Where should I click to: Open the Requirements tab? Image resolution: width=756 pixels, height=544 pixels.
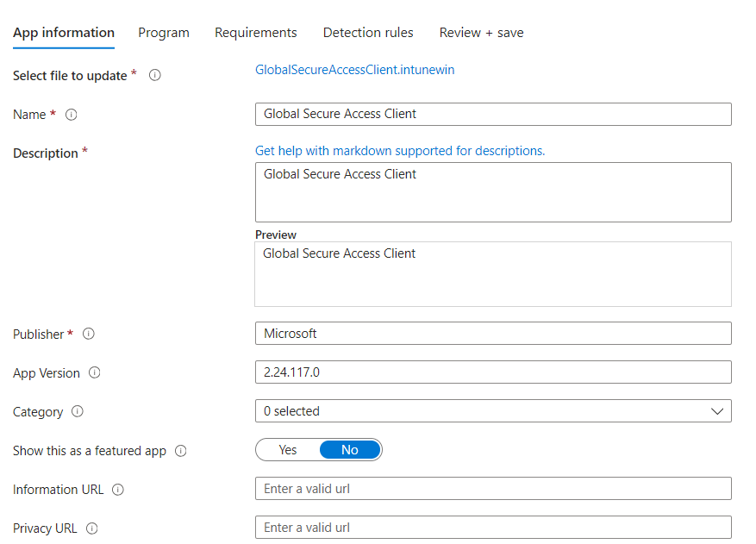click(x=255, y=33)
